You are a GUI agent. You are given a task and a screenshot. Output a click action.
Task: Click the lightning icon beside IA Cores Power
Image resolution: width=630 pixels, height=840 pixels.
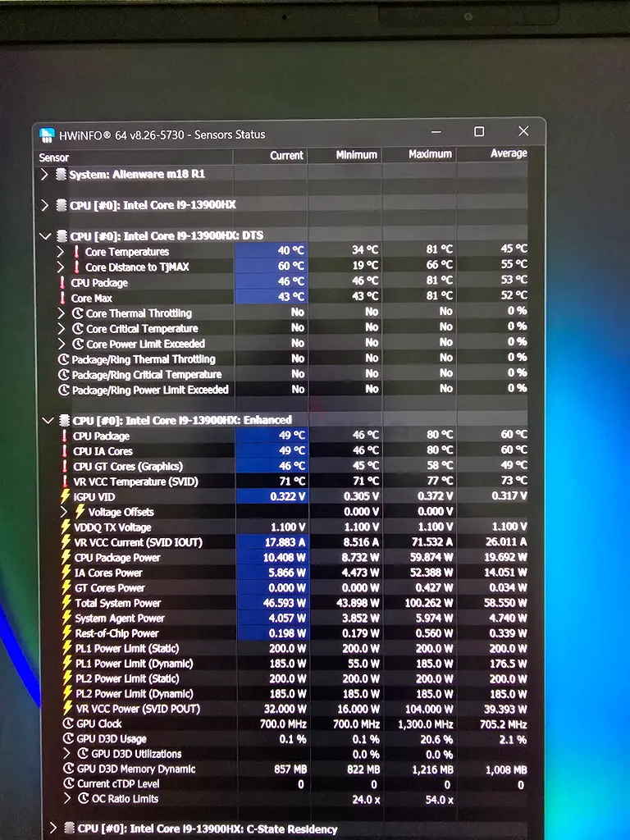66,572
